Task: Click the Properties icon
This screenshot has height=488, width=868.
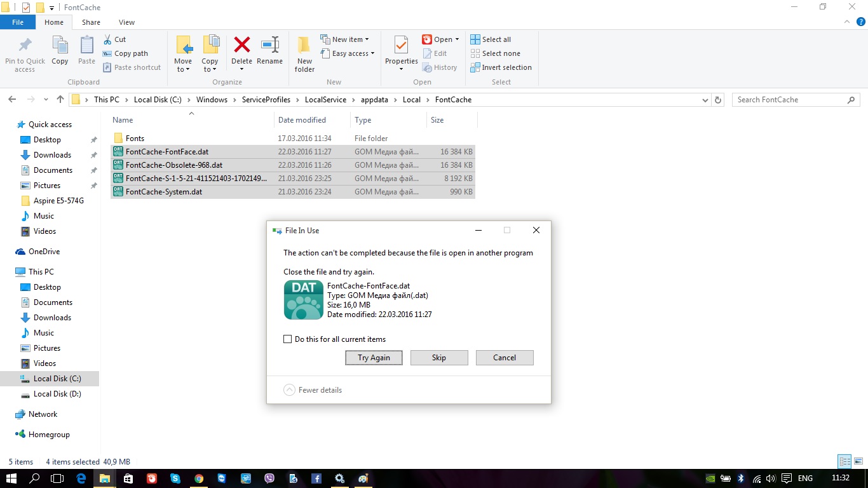Action: tap(401, 44)
